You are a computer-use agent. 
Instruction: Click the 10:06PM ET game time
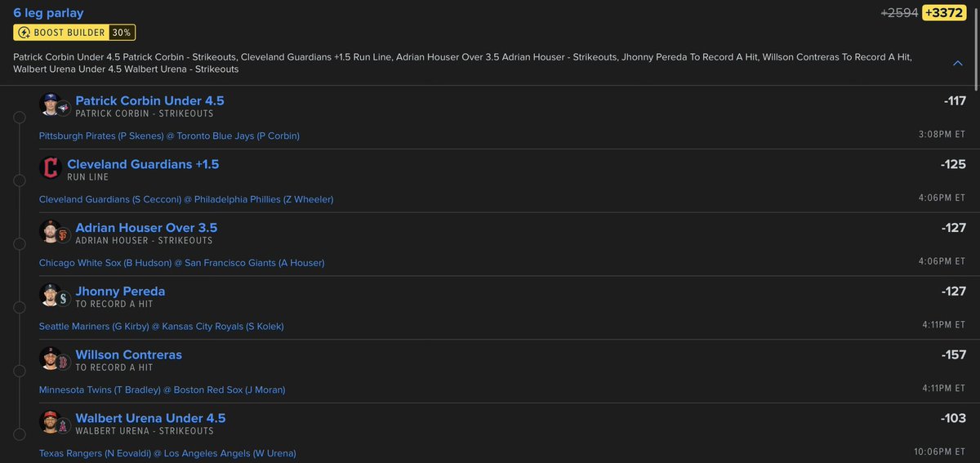point(940,452)
